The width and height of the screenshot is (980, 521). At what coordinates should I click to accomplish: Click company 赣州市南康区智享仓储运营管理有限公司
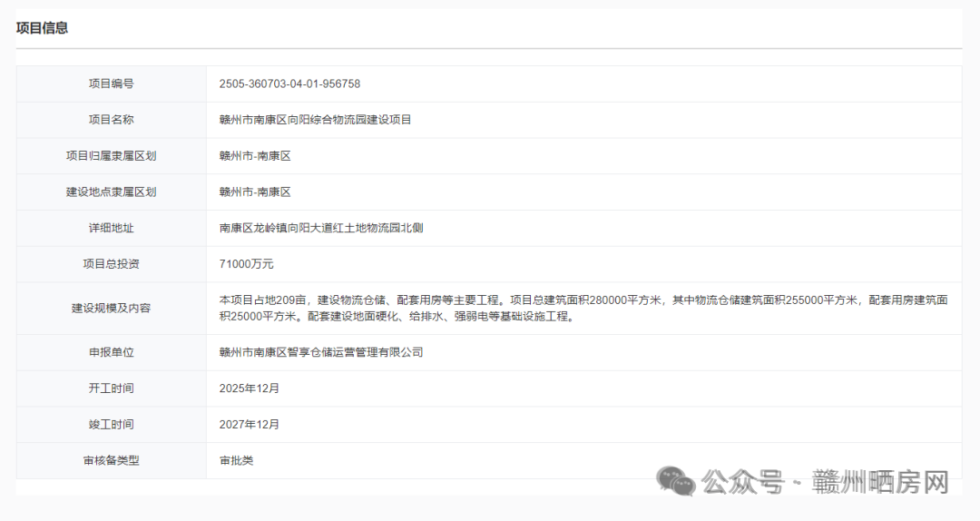coord(321,353)
